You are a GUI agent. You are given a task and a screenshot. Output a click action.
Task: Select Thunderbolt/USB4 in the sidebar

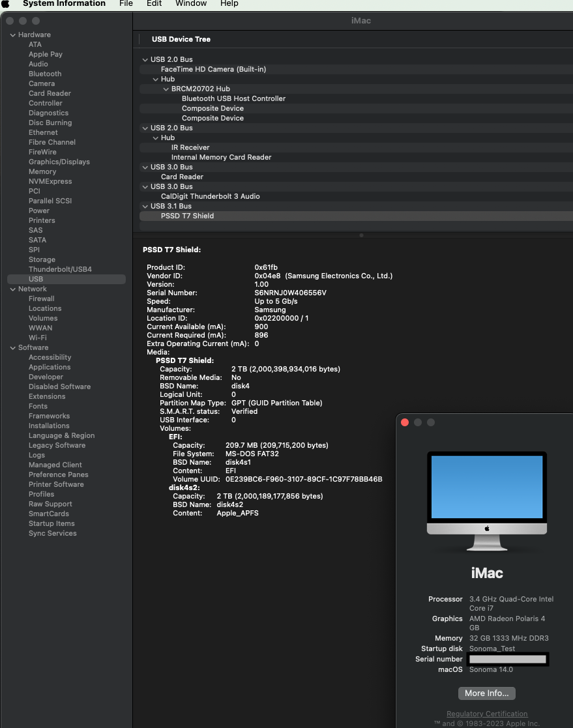click(x=60, y=269)
